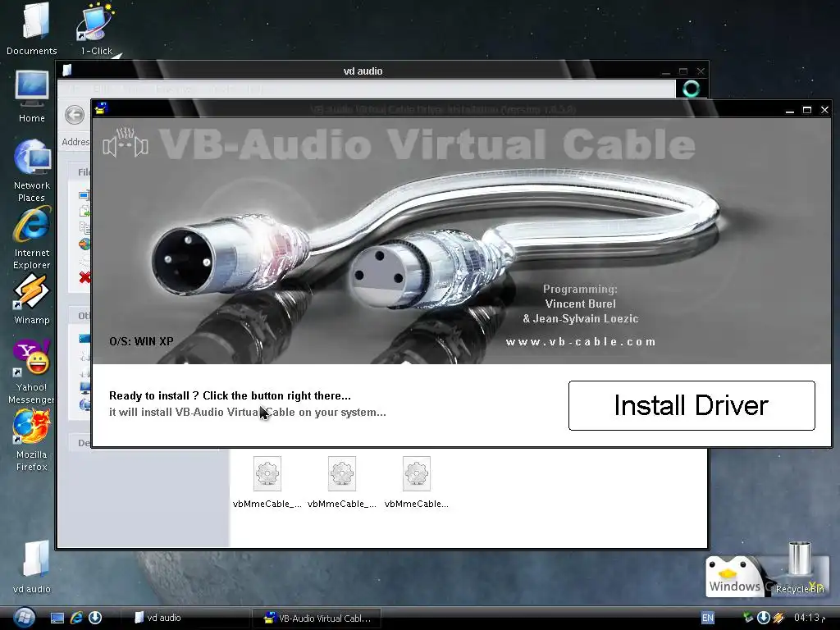This screenshot has width=840, height=630.
Task: Open the Recycle Bin desktop icon
Action: coord(799,569)
